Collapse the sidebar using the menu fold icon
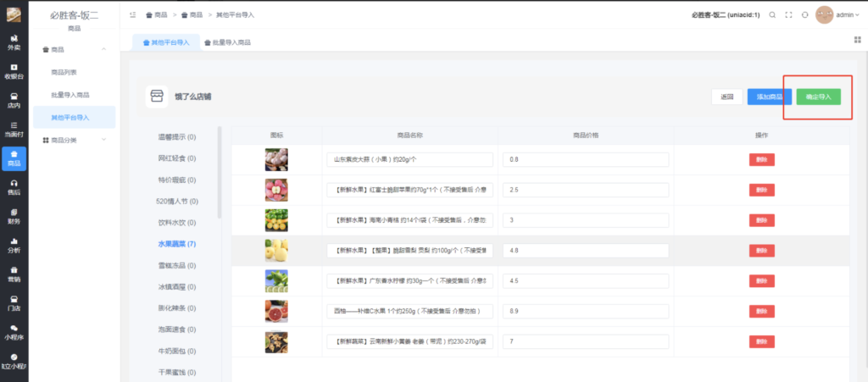This screenshot has height=382, width=868. click(133, 15)
